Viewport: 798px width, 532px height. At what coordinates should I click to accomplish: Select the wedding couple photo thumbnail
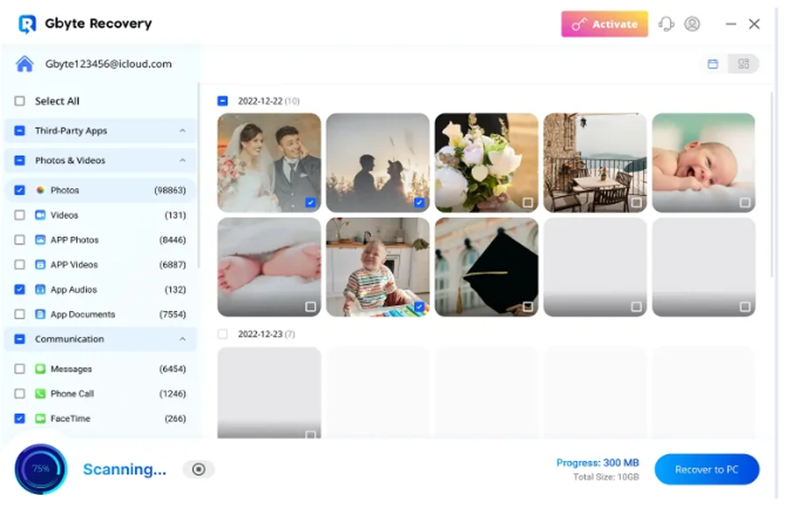click(x=269, y=161)
